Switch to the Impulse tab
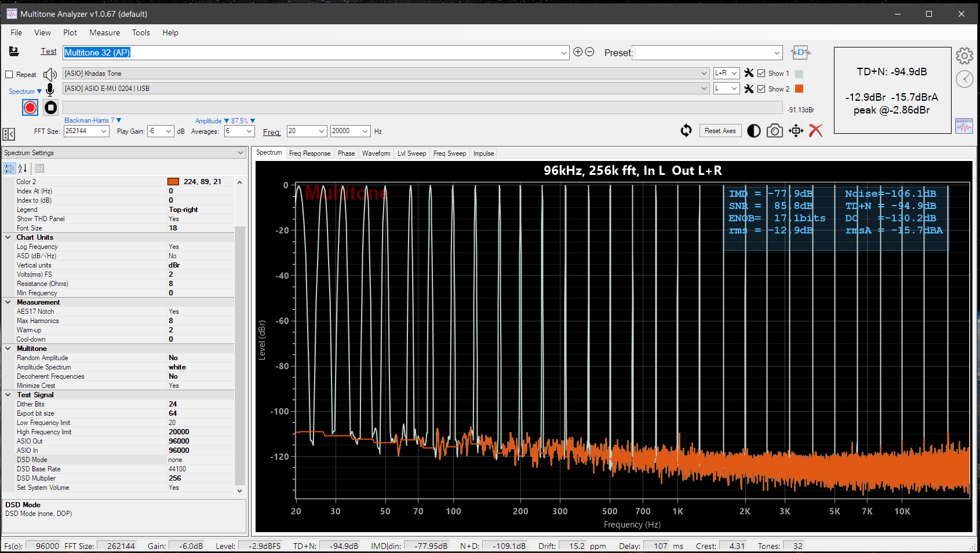Viewport: 980px width, 553px height. (x=483, y=153)
